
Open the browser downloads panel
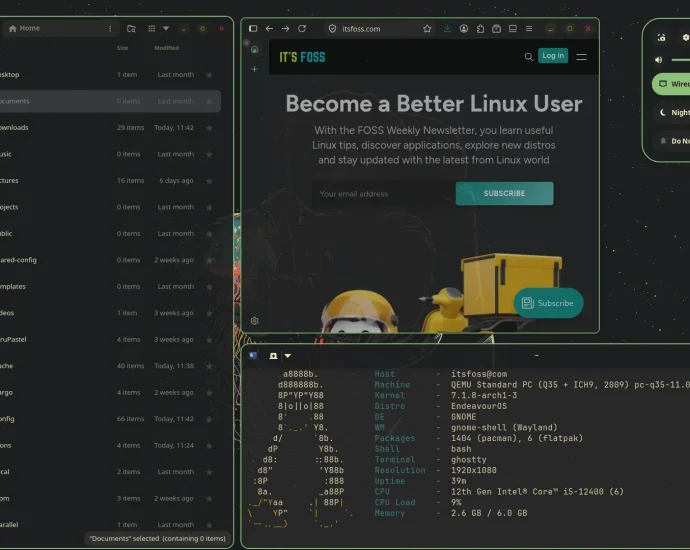point(447,29)
